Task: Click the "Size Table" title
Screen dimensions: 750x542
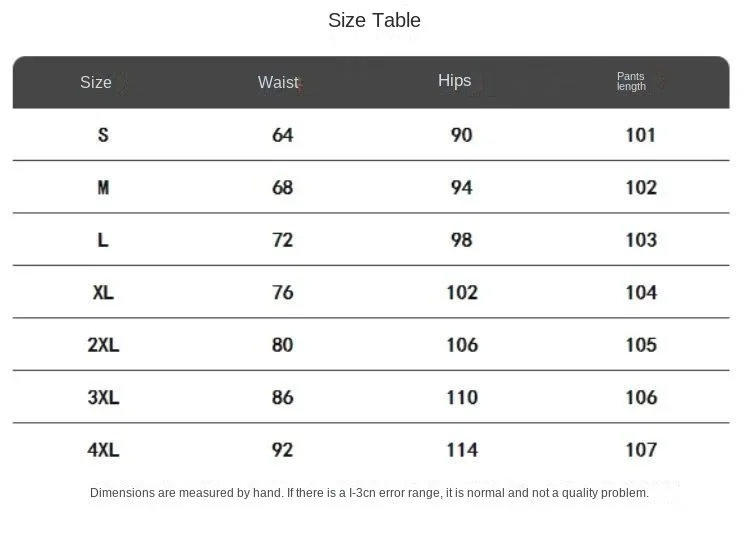Action: (x=374, y=20)
